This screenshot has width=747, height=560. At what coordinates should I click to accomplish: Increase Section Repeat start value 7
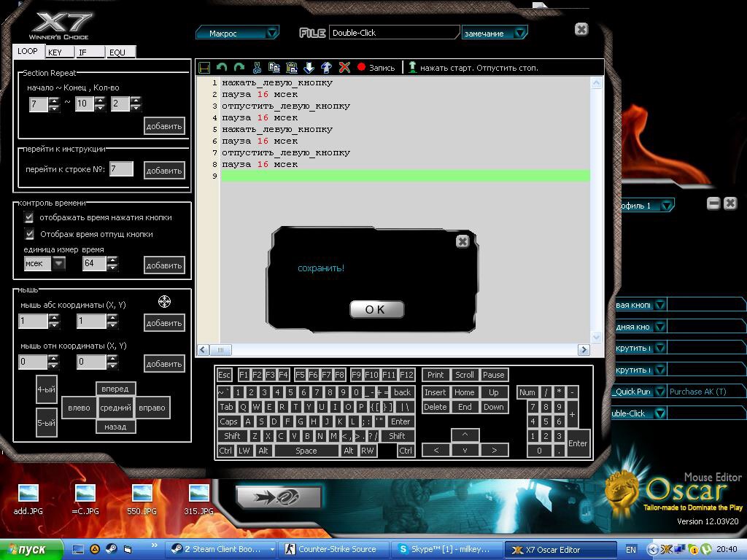click(54, 100)
